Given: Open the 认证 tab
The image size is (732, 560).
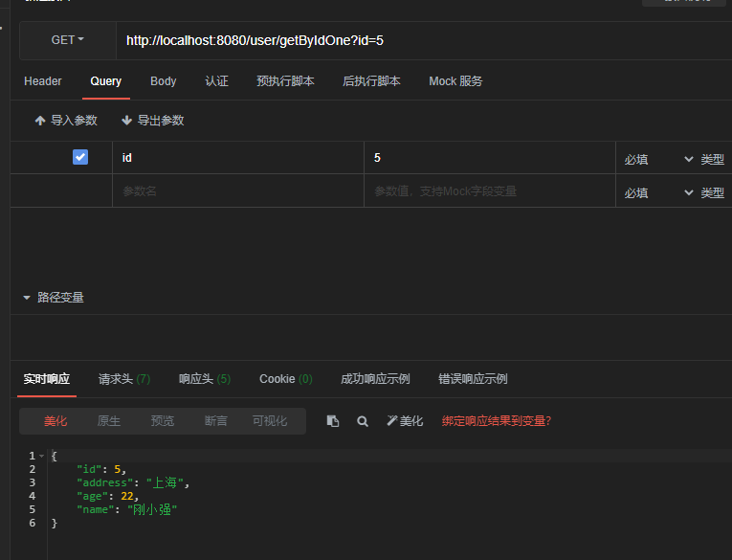Looking at the screenshot, I should point(217,81).
